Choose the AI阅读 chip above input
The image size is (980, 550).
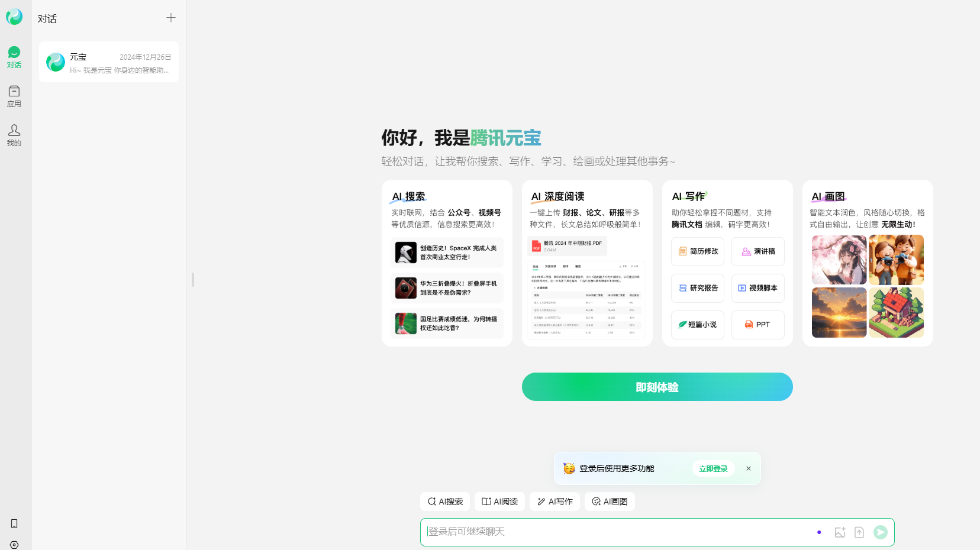pyautogui.click(x=500, y=502)
